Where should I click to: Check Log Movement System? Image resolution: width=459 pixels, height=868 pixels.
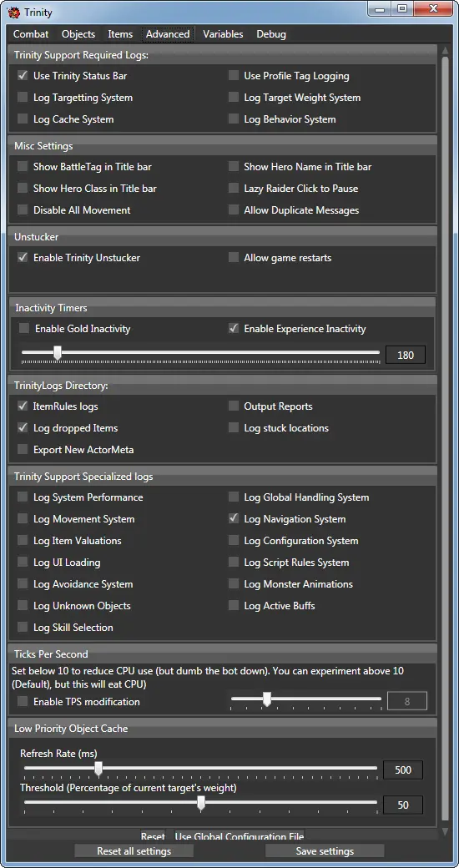(x=23, y=518)
